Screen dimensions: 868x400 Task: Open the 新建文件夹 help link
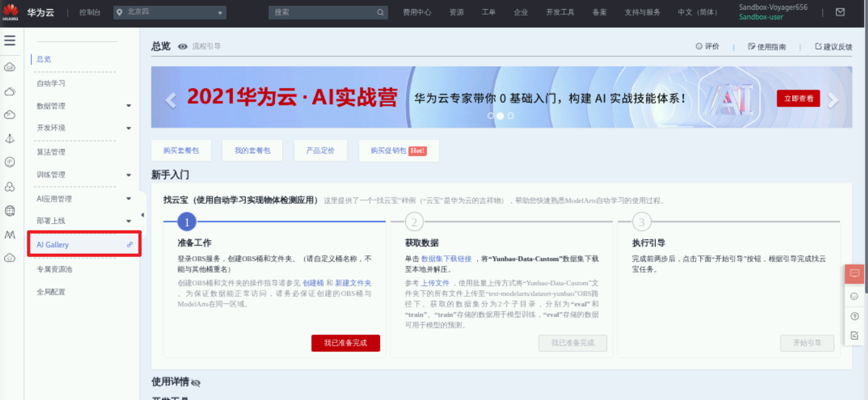coord(353,283)
